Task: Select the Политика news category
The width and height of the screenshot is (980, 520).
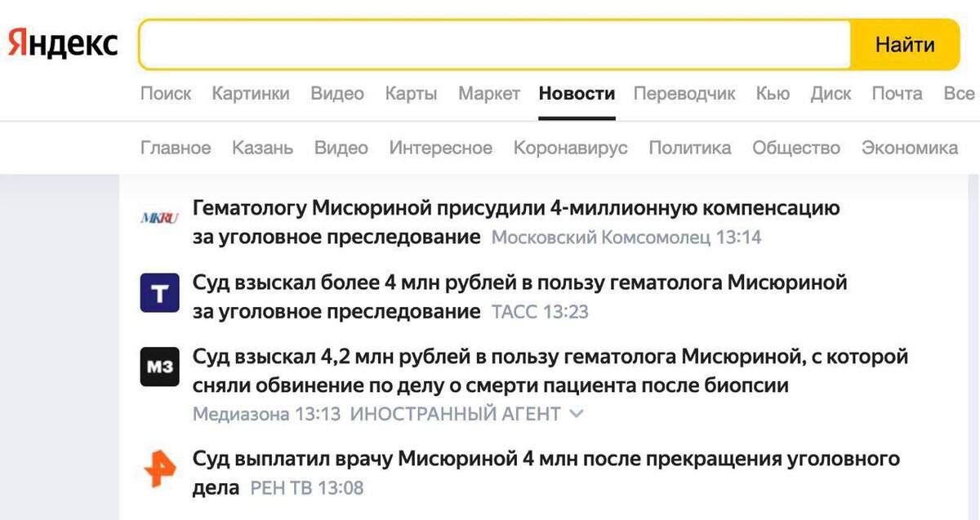Action: pos(690,148)
